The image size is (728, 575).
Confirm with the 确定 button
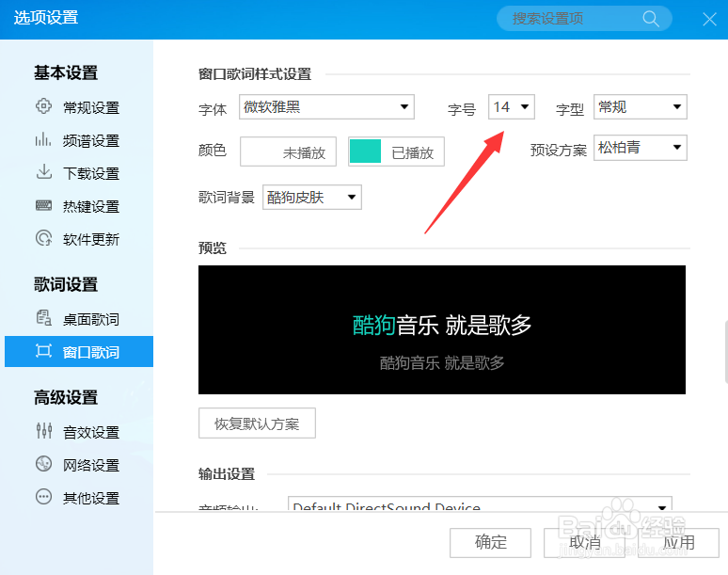coord(490,542)
